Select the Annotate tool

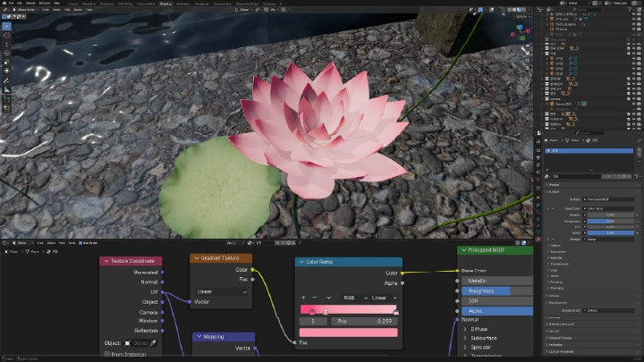click(6, 81)
